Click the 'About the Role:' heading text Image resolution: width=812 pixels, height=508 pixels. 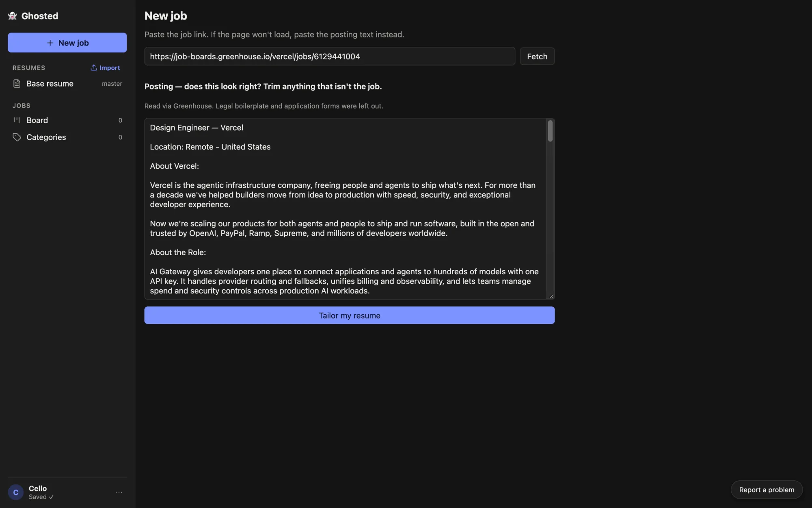click(x=178, y=252)
